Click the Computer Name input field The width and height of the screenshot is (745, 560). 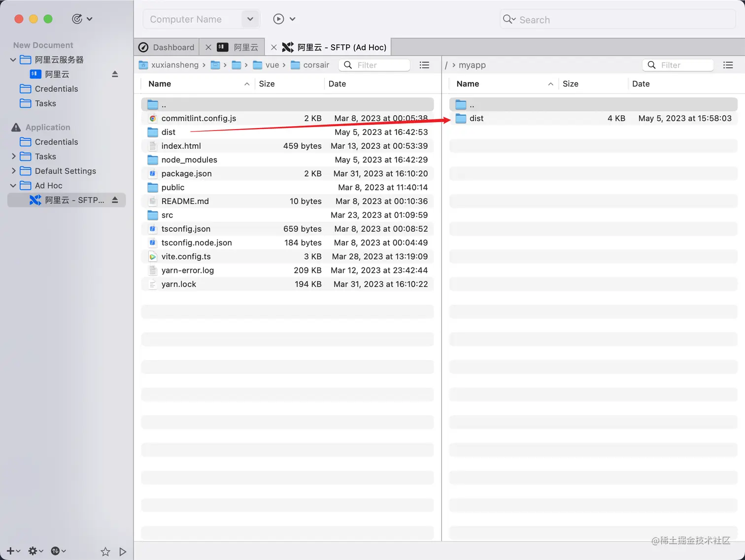[x=193, y=19]
